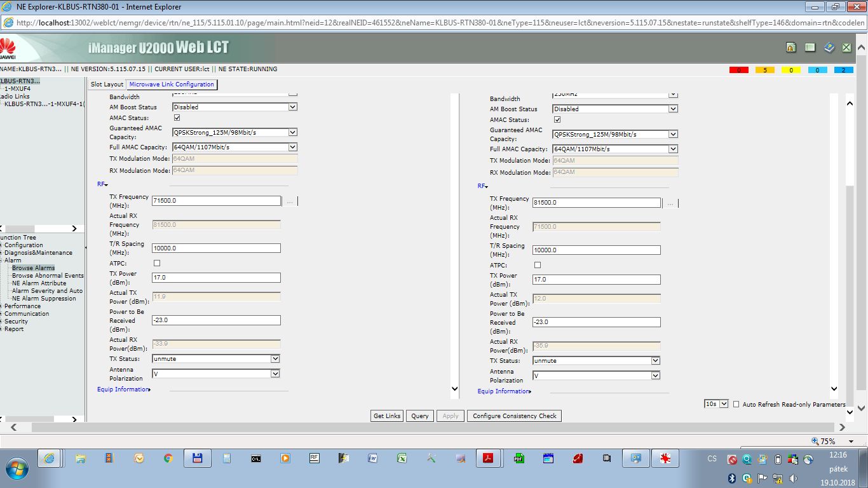Click the orange major alarm counter showing 5

pos(765,70)
